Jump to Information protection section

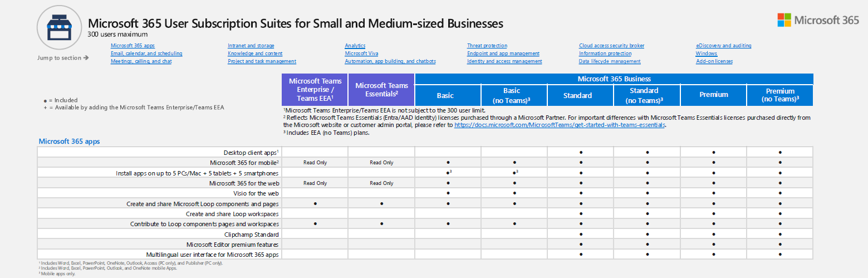[x=605, y=53]
